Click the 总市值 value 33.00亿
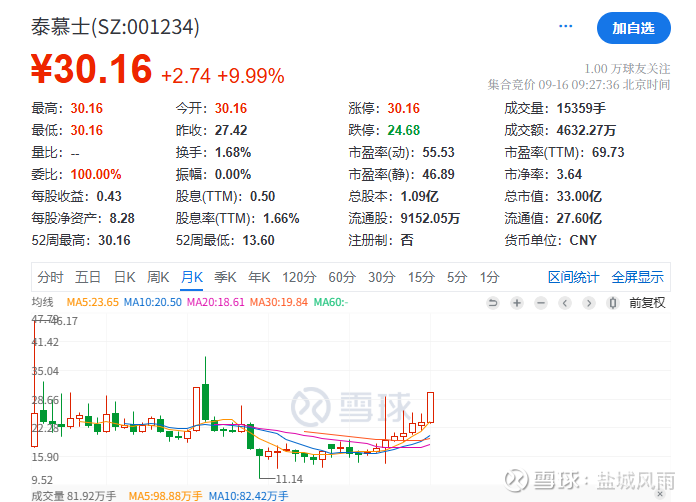 tap(579, 196)
